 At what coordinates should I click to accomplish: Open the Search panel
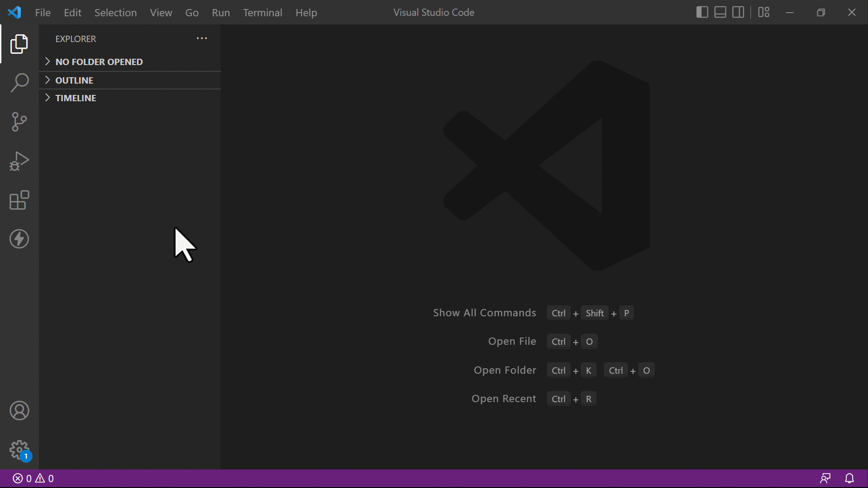point(20,82)
